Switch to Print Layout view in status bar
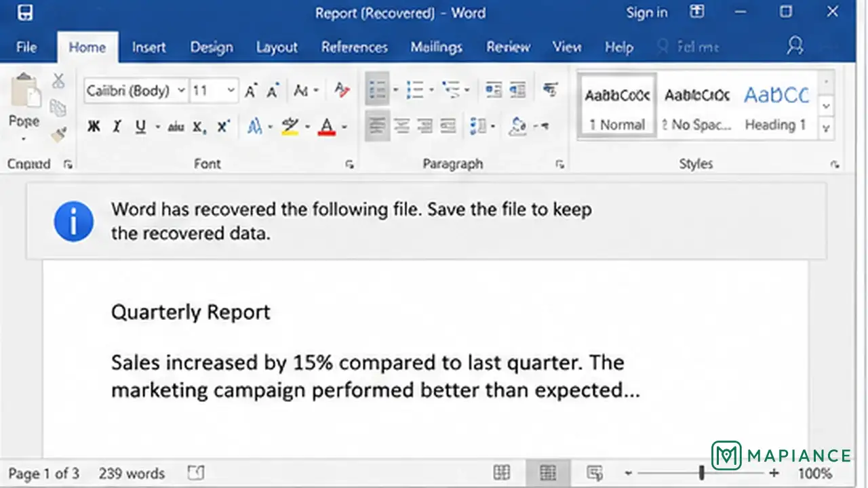The image size is (868, 488). click(x=548, y=472)
